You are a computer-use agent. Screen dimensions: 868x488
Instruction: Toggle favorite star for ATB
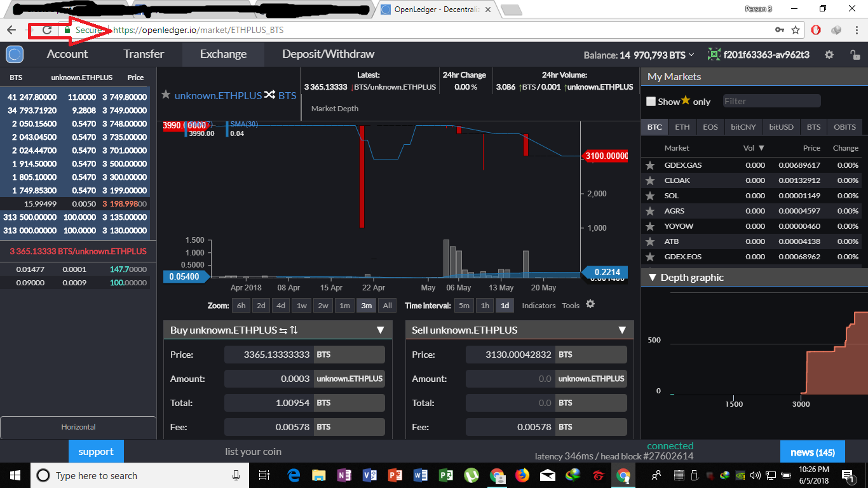[x=650, y=241]
